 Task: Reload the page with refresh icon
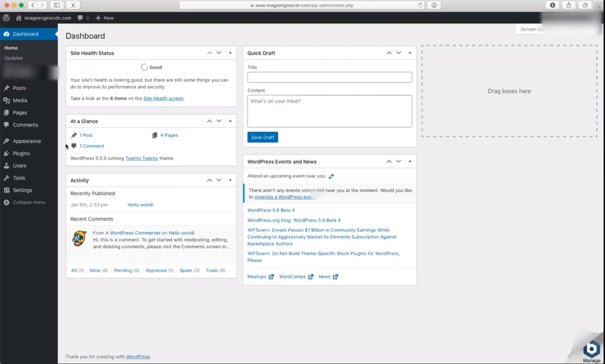420,5
